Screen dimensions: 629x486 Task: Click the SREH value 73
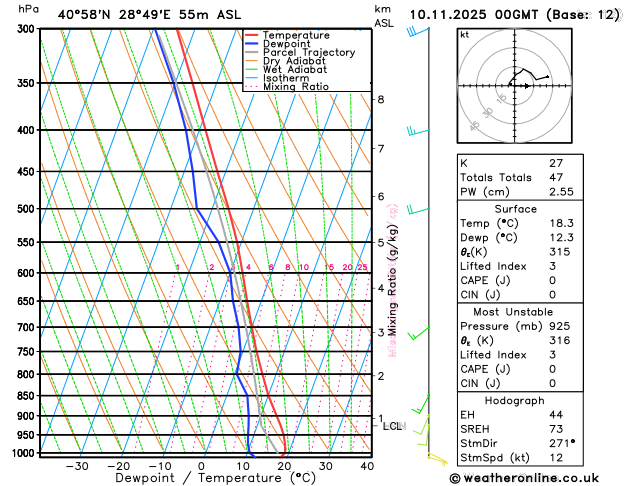[556, 429]
